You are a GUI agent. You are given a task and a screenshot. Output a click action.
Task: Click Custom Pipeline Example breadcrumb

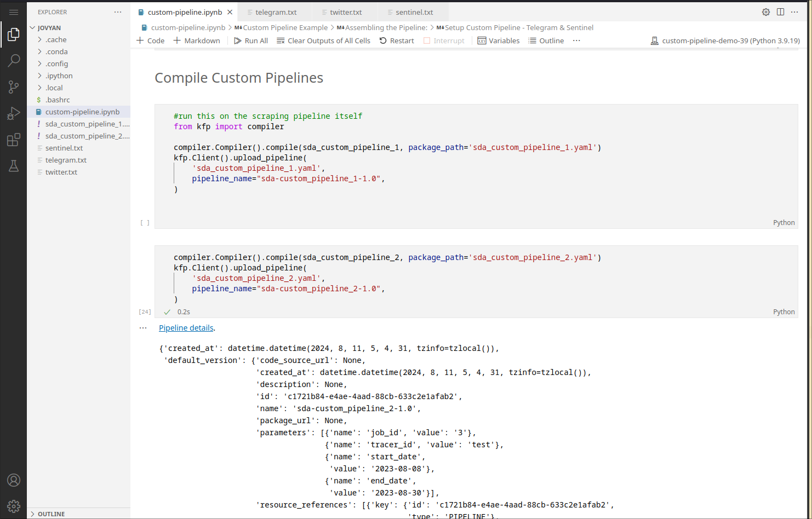pyautogui.click(x=281, y=27)
